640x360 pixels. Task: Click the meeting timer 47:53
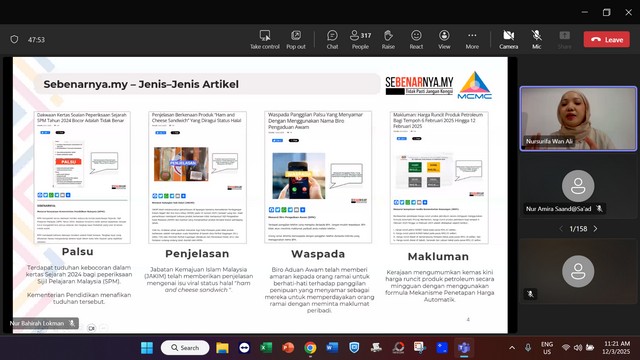[36, 40]
